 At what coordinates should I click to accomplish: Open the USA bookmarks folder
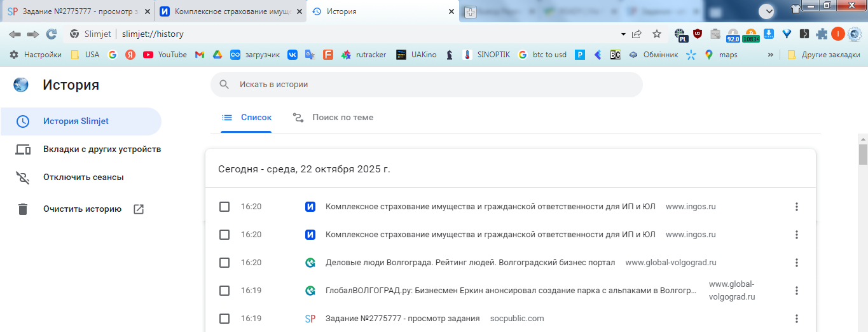click(x=85, y=55)
